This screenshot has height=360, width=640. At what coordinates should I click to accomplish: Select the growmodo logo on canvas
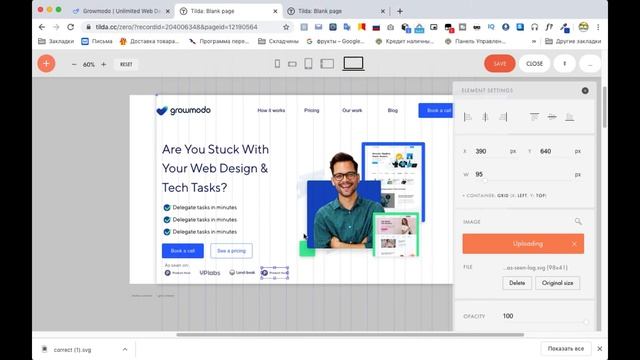tap(184, 110)
